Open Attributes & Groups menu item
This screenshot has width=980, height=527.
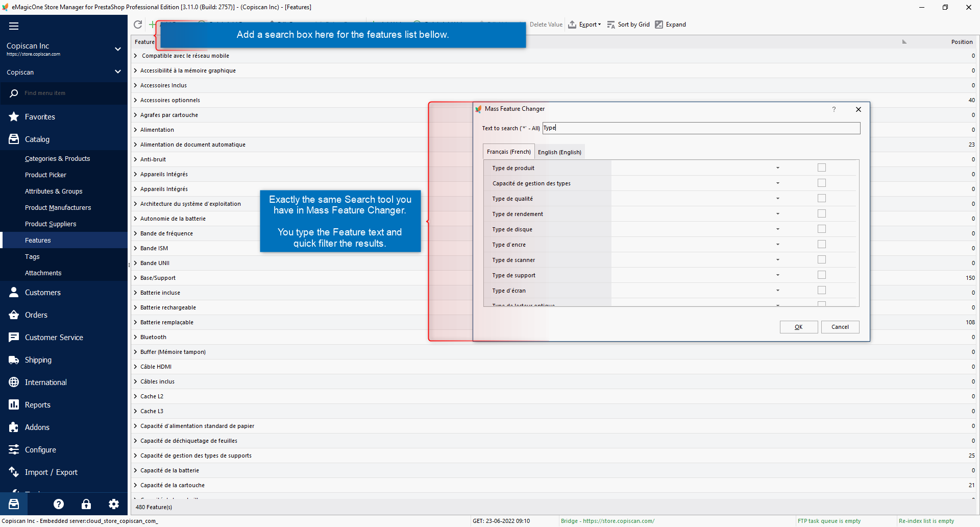click(x=54, y=191)
